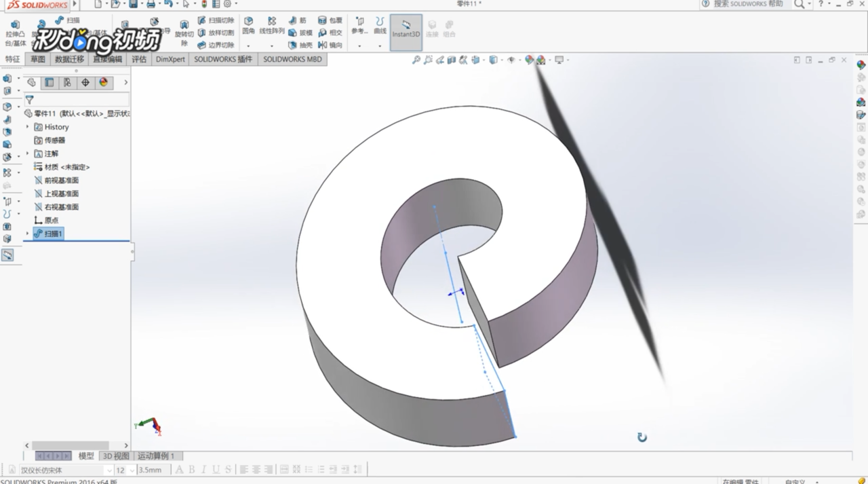Expand the 注解 annotations folder

[x=28, y=153]
